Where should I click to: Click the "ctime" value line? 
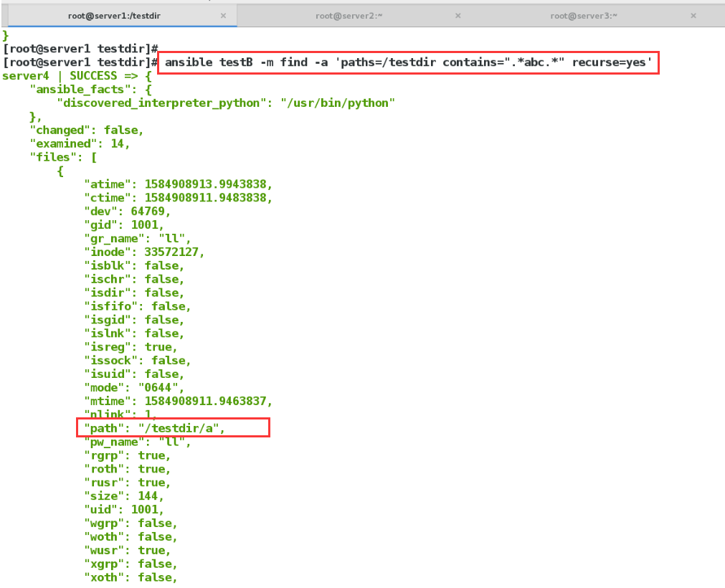[178, 198]
